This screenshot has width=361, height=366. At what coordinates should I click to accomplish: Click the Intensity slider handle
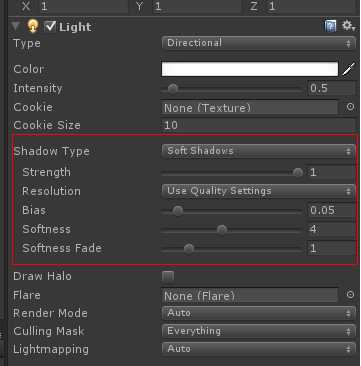point(173,89)
